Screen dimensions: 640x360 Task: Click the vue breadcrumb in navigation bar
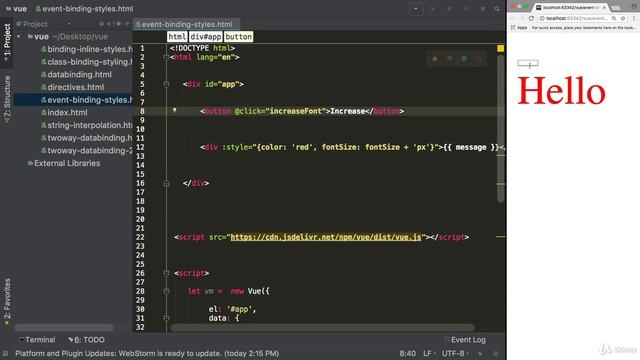(16, 9)
